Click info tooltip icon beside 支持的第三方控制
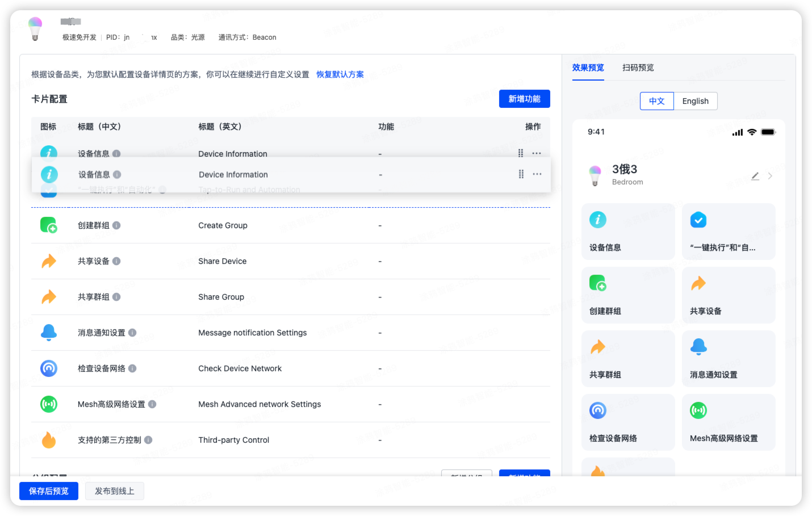 point(148,440)
